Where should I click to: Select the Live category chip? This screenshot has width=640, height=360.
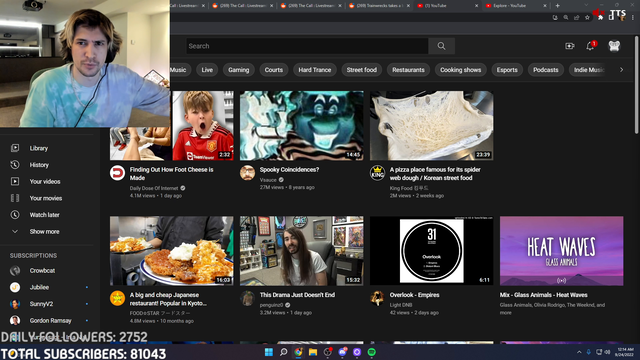click(207, 70)
